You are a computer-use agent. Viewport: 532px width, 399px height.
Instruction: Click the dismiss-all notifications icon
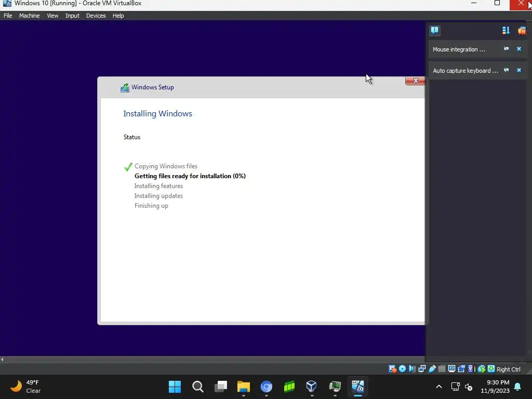click(x=522, y=31)
